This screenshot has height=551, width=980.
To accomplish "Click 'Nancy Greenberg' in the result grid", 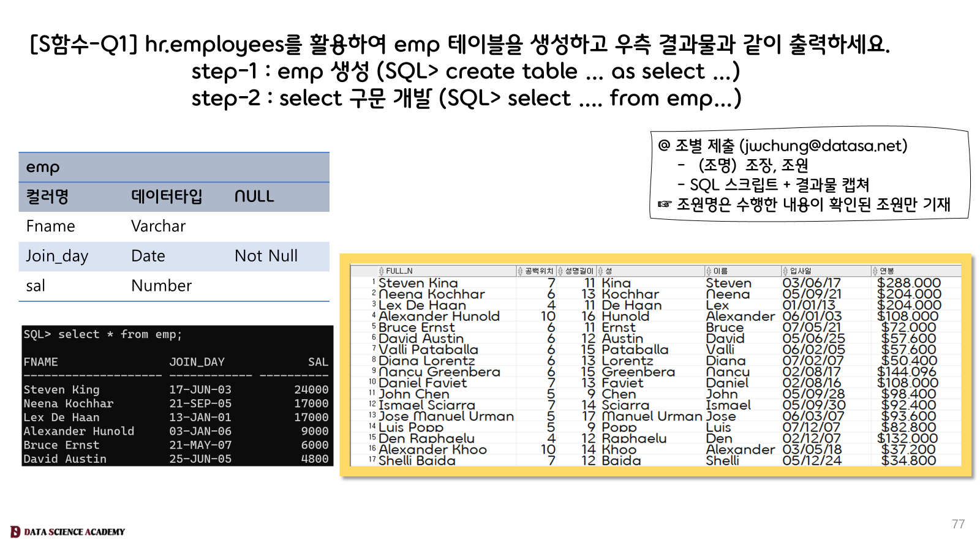I will coord(439,372).
